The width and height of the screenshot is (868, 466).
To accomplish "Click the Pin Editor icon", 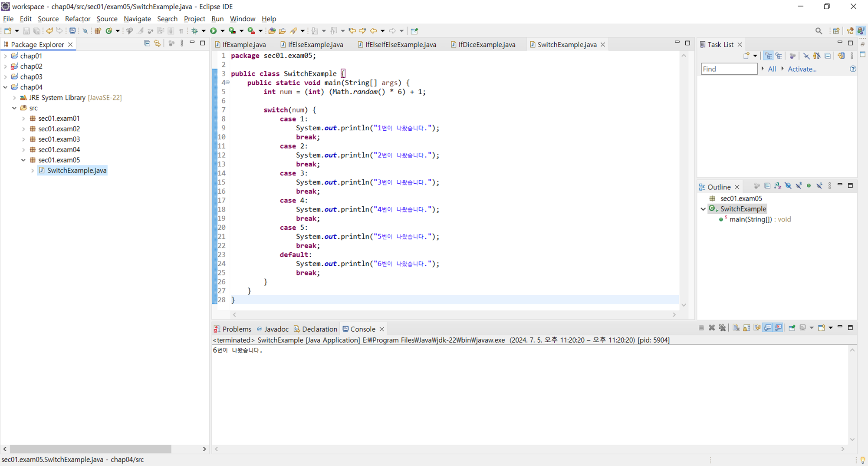I will pos(414,31).
